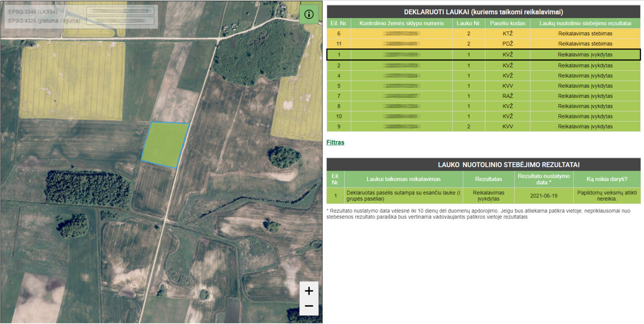Image resolution: width=644 pixels, height=324 pixels.
Task: Click the EPSG:4326 coordinate field
Action: click(x=120, y=21)
